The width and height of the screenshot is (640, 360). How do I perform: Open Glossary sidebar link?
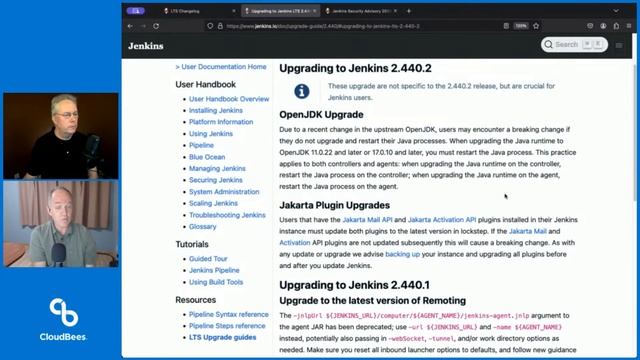(x=202, y=226)
